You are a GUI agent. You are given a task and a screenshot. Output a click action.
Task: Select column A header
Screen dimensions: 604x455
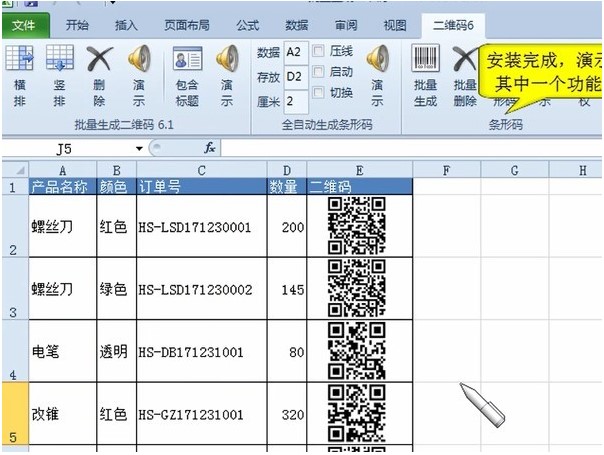point(62,170)
